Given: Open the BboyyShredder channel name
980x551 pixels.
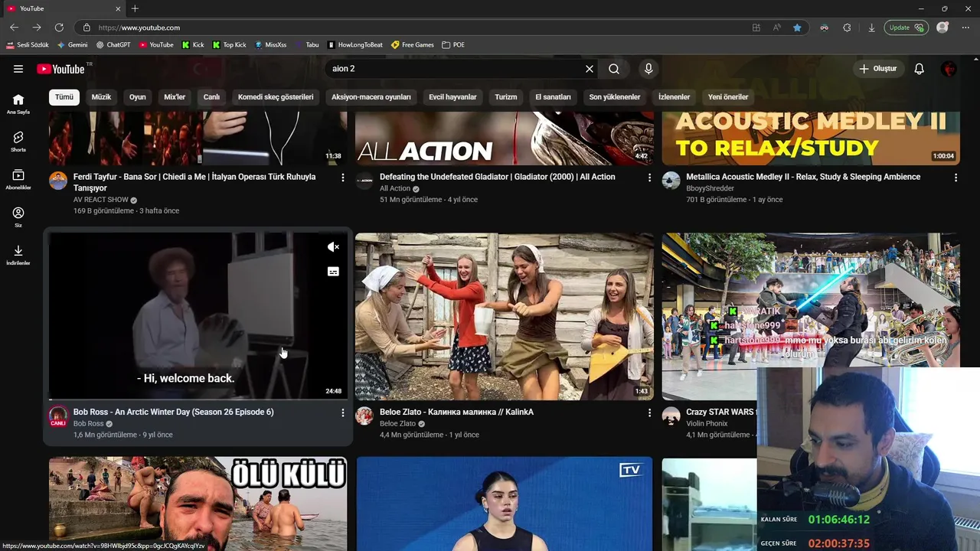Looking at the screenshot, I should pos(710,188).
